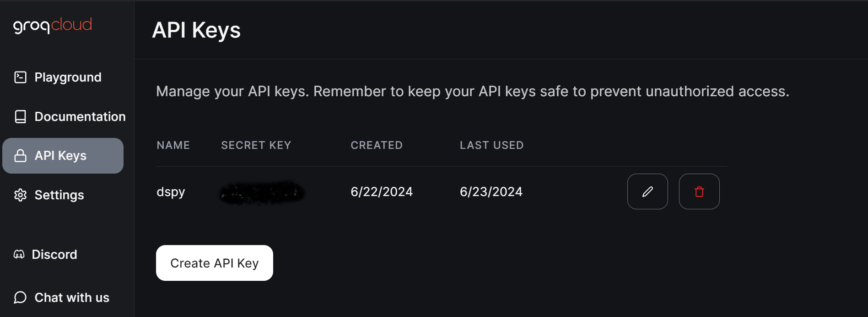Open Settings from the sidebar
The height and width of the screenshot is (317, 868).
pyautogui.click(x=59, y=195)
